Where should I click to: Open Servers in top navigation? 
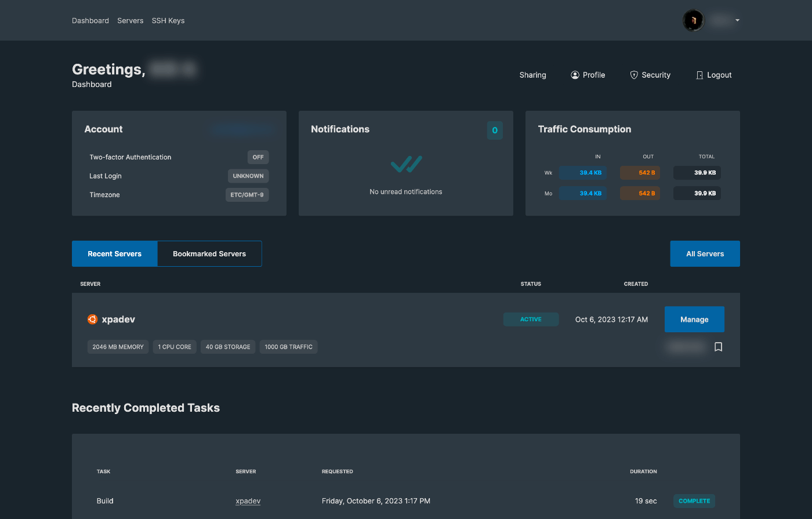point(130,20)
